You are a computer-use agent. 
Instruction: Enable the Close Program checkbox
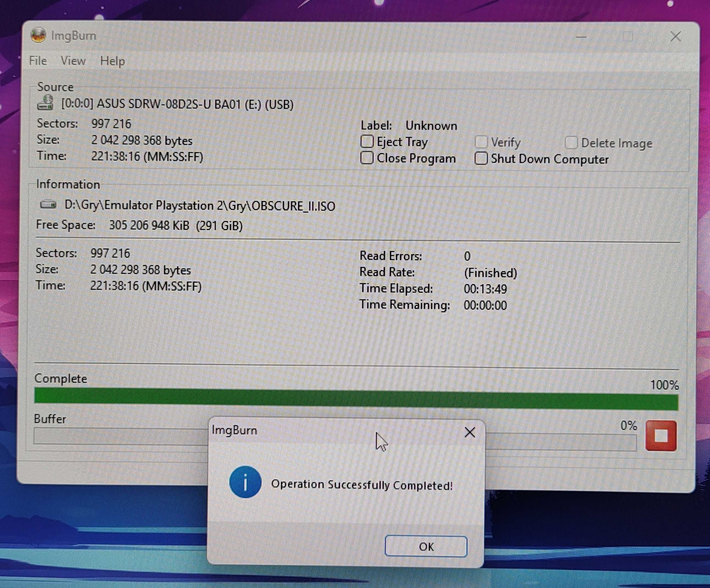(367, 158)
